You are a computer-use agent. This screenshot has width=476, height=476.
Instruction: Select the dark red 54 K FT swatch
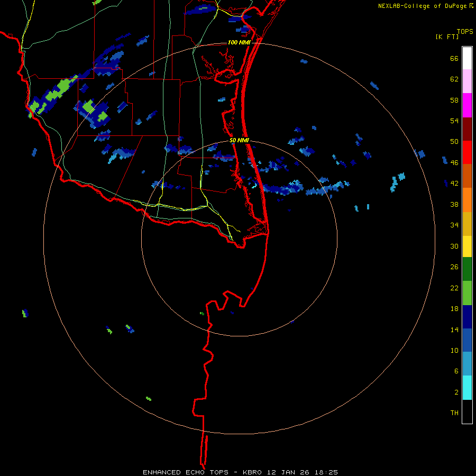coord(467,129)
